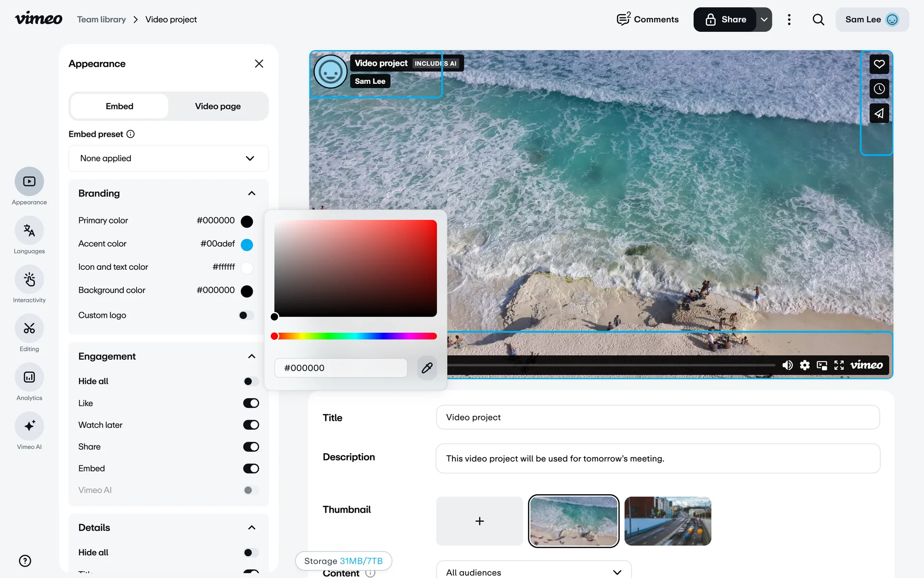
Task: Switch to the Video page tab
Action: [x=218, y=106]
